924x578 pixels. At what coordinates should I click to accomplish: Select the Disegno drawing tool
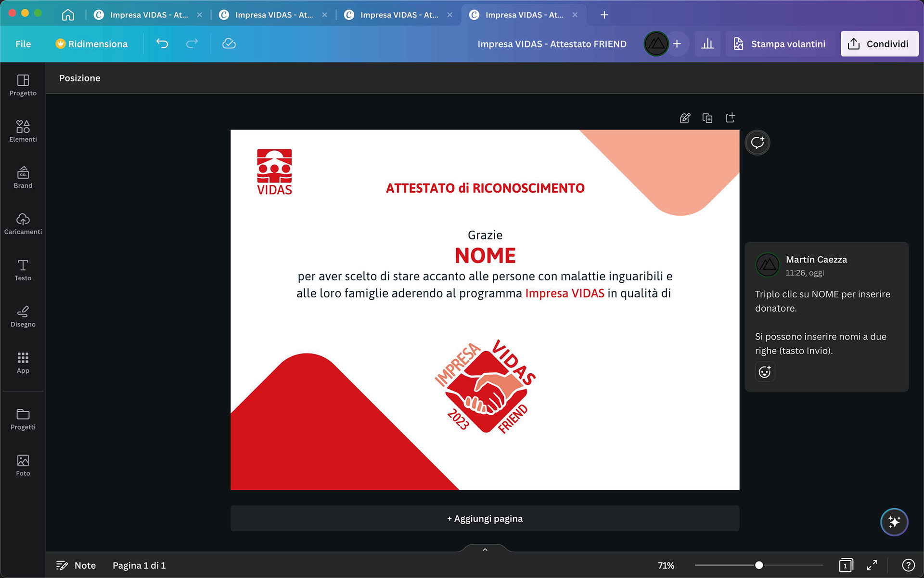(23, 316)
